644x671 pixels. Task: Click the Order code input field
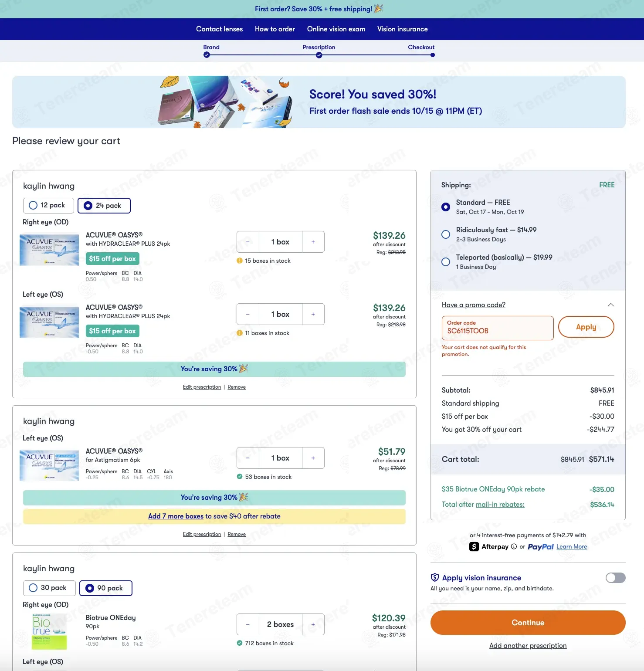[x=498, y=328]
